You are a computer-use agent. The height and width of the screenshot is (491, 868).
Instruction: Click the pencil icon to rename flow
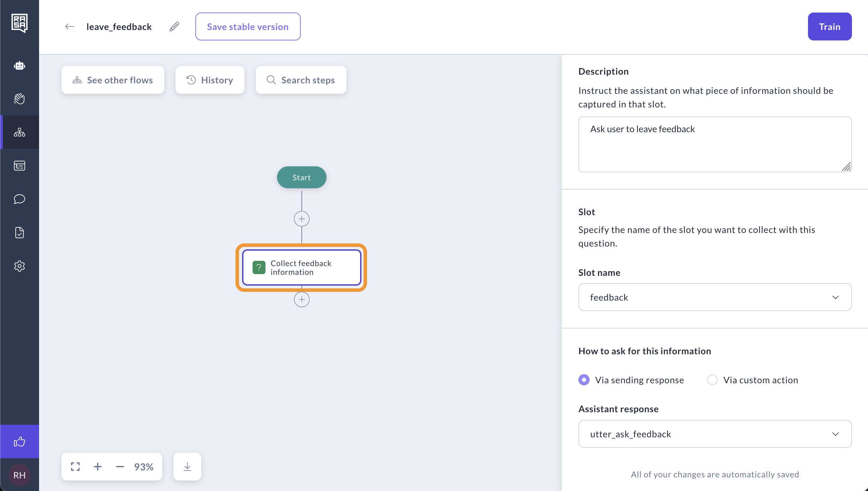pyautogui.click(x=174, y=27)
